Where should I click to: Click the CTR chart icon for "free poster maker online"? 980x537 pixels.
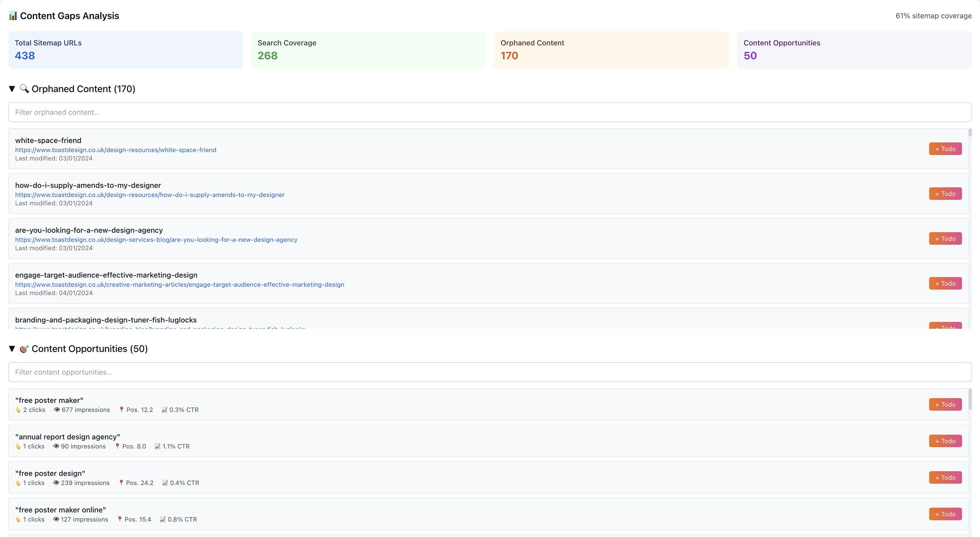pyautogui.click(x=163, y=519)
